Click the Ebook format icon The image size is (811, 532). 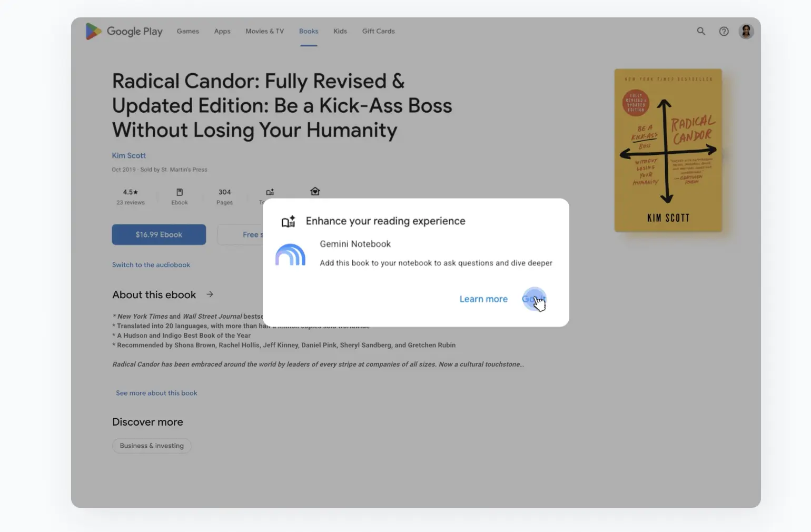pyautogui.click(x=180, y=192)
